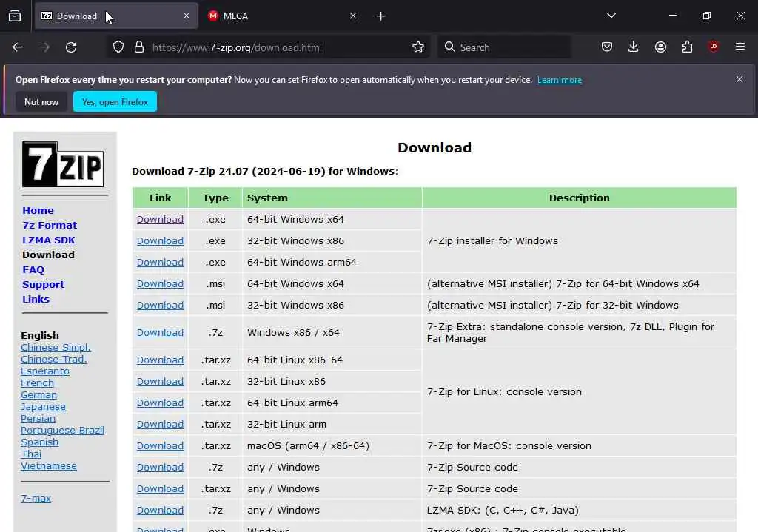
Task: Switch language to Spanish
Action: point(39,442)
